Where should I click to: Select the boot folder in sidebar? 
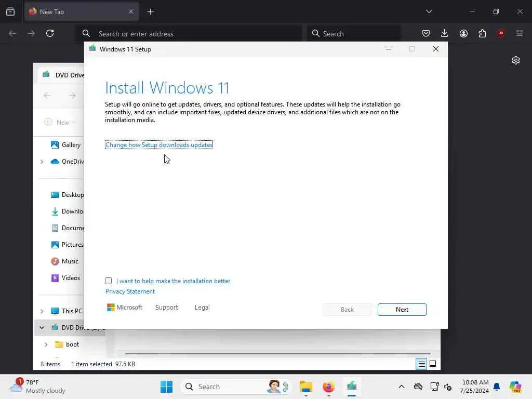67,344
